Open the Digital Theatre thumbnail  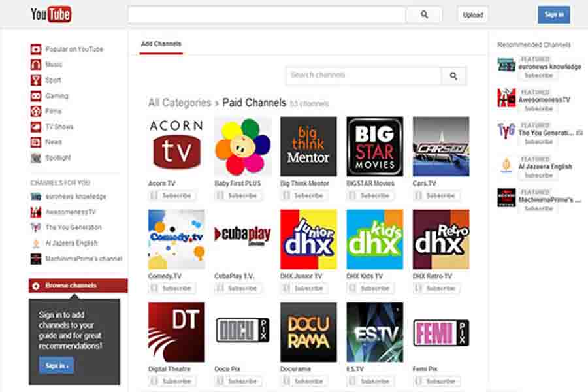[176, 333]
